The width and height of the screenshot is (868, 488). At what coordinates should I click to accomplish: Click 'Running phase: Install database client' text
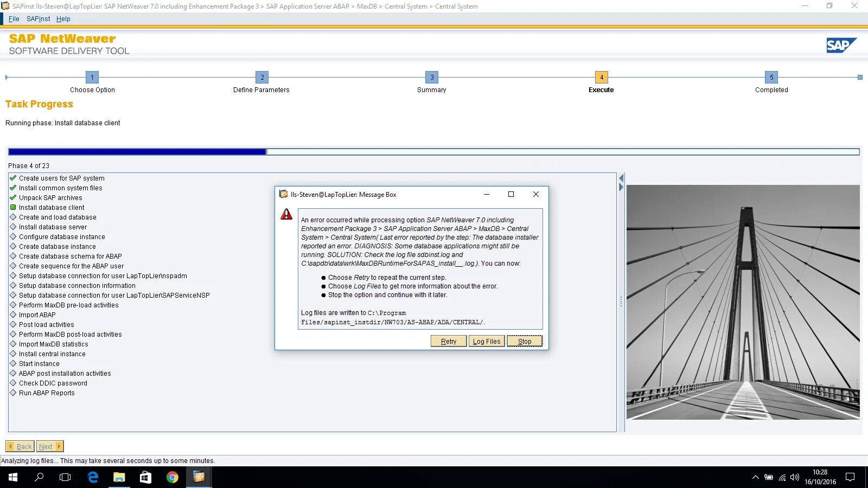click(63, 123)
